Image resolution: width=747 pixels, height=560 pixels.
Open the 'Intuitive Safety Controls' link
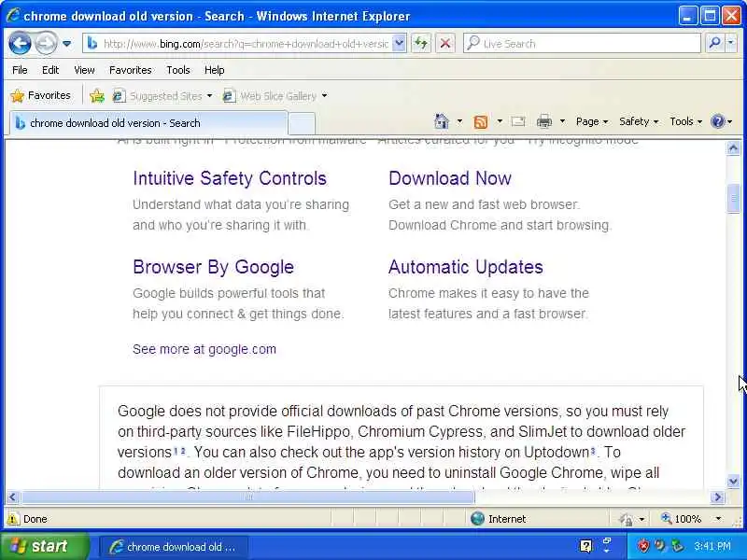tap(230, 178)
